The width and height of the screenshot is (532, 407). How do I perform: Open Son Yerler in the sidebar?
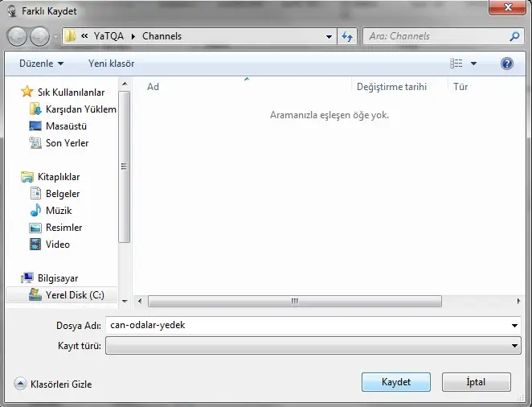click(x=68, y=143)
